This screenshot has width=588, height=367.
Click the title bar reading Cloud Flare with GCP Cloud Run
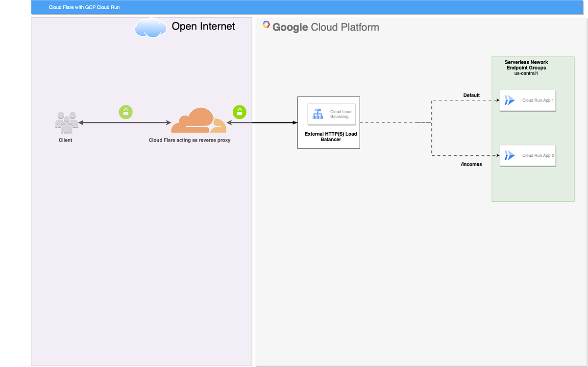(84, 7)
